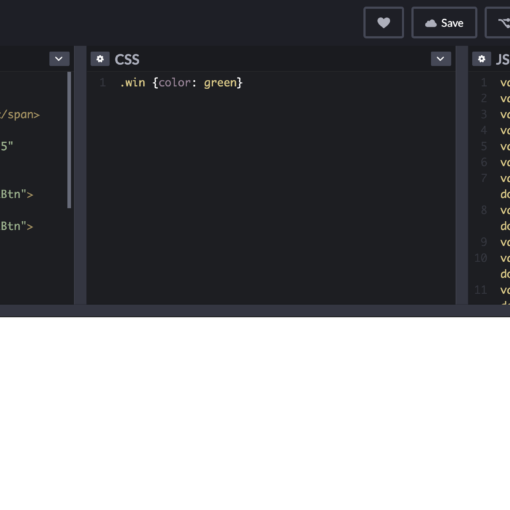Expand the CSS panel dropdown chevron
Viewport: 510px width, 510px height.
[441, 59]
